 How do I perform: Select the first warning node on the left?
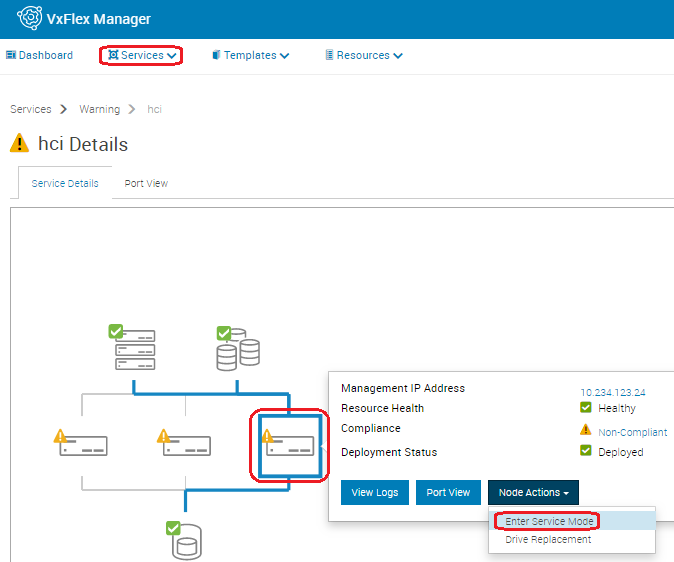pyautogui.click(x=80, y=443)
